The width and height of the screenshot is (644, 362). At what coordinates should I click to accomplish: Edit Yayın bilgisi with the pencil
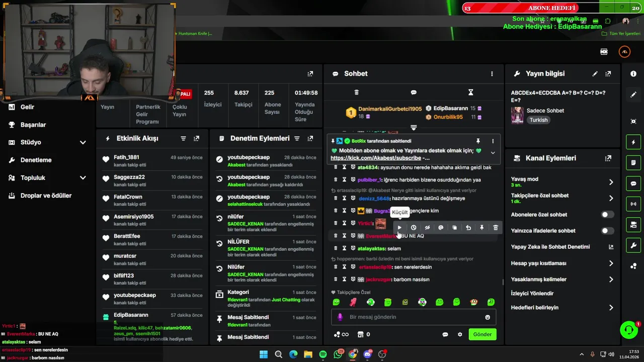(x=595, y=74)
